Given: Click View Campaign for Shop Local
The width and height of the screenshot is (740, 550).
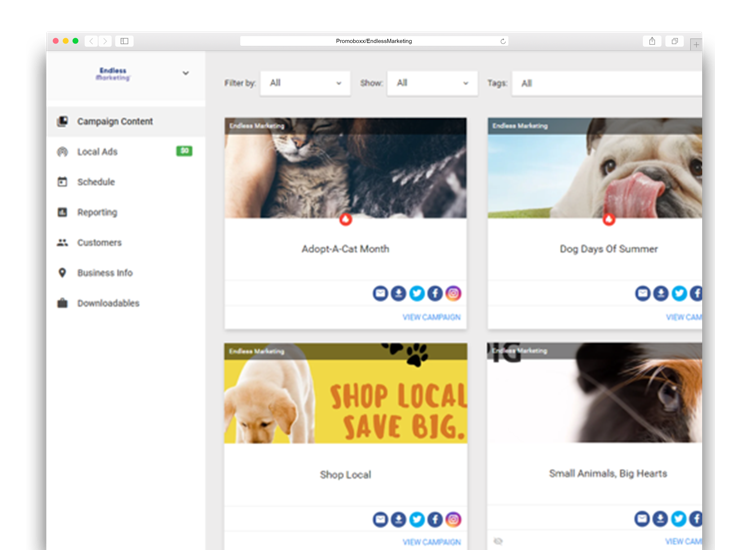Looking at the screenshot, I should pyautogui.click(x=431, y=542).
